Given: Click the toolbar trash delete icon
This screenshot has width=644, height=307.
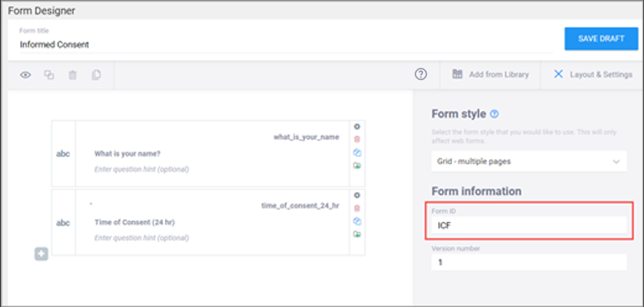Looking at the screenshot, I should click(72, 75).
